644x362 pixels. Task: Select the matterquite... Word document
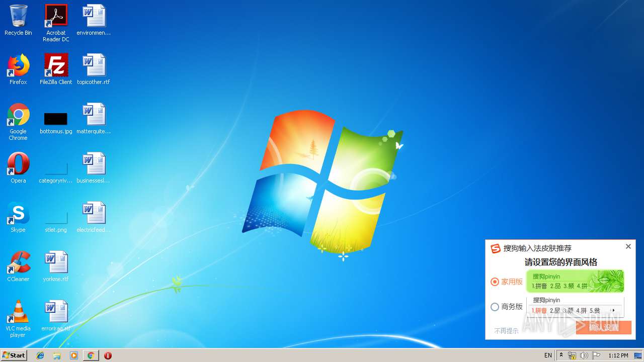[x=94, y=119]
